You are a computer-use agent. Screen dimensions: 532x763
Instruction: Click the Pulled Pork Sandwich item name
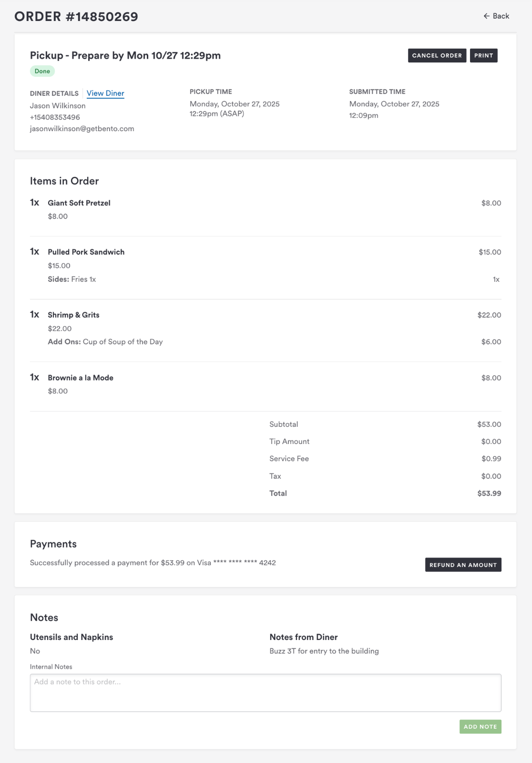tap(86, 252)
